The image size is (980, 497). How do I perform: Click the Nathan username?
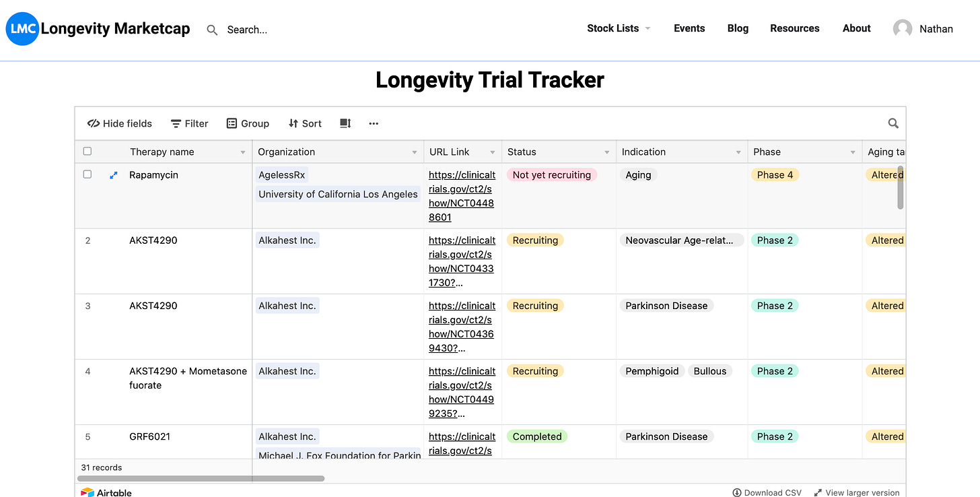936,29
